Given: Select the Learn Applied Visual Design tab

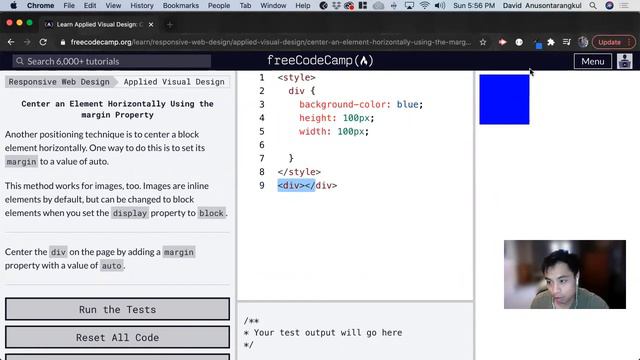Looking at the screenshot, I should pyautogui.click(x=99, y=24).
